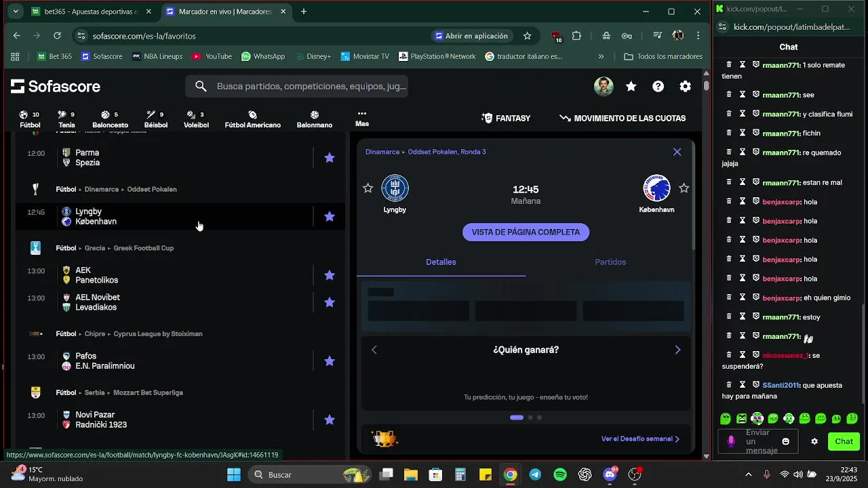
Task: Open the Todos los marcadores folder
Action: tap(663, 56)
